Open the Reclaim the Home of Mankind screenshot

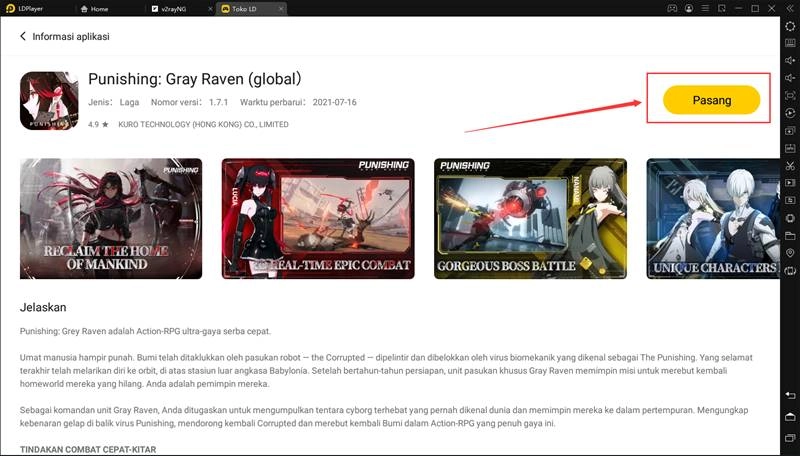pos(111,218)
